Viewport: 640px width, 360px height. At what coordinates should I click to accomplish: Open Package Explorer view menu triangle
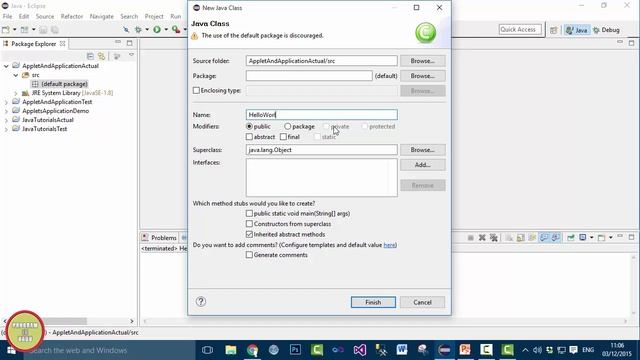(131, 55)
